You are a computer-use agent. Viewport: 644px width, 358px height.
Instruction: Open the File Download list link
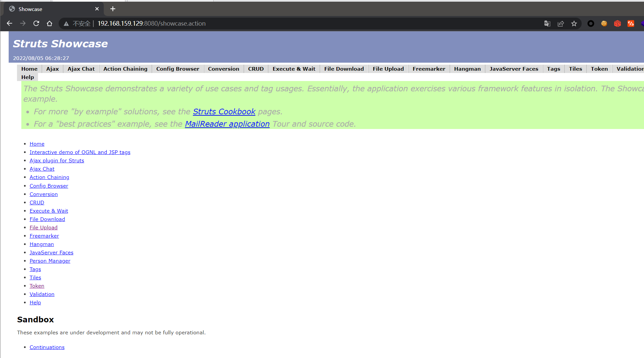[x=47, y=219]
